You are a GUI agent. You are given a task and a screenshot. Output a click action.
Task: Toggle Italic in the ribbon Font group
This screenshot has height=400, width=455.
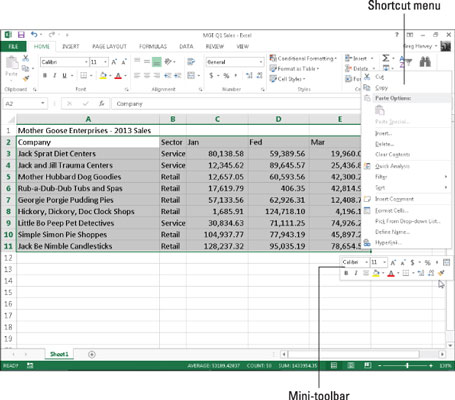pyautogui.click(x=54, y=76)
